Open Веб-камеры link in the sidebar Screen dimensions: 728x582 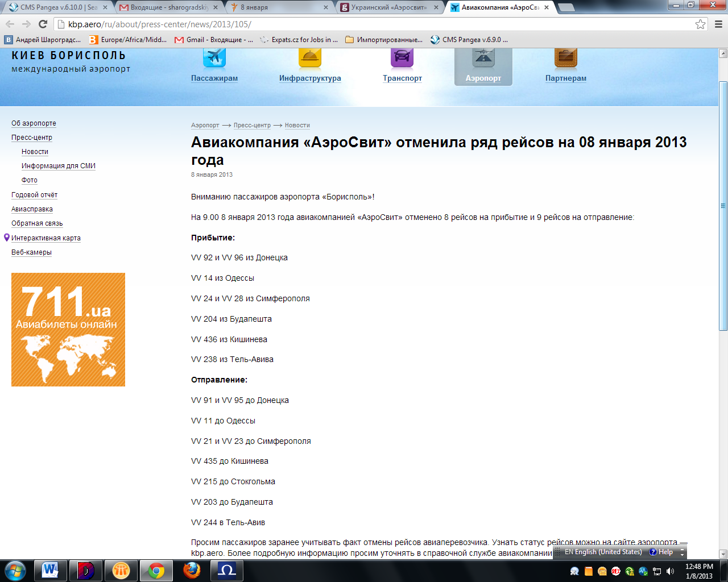pos(31,252)
